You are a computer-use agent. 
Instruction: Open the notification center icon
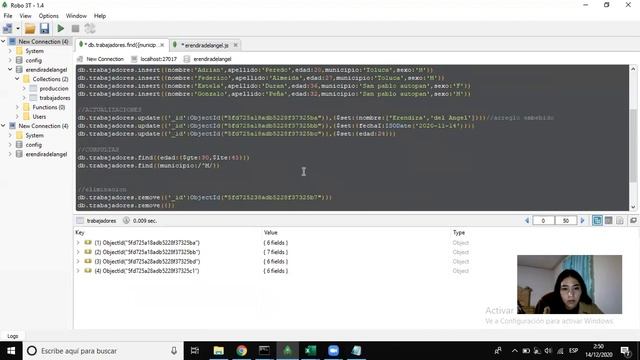pos(625,351)
